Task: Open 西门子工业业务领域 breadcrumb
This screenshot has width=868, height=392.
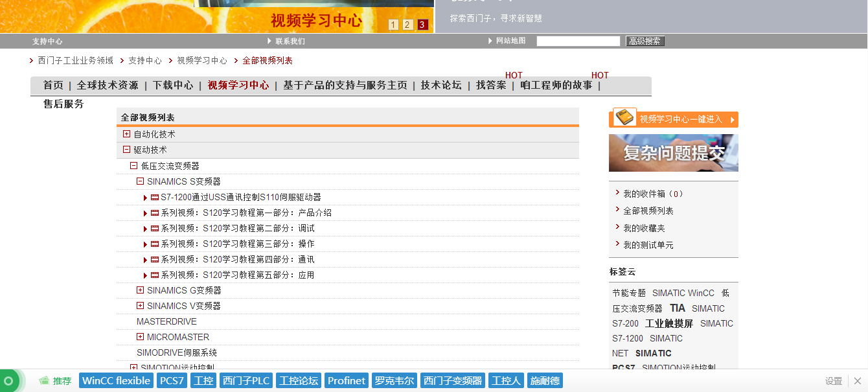Action: [75, 60]
